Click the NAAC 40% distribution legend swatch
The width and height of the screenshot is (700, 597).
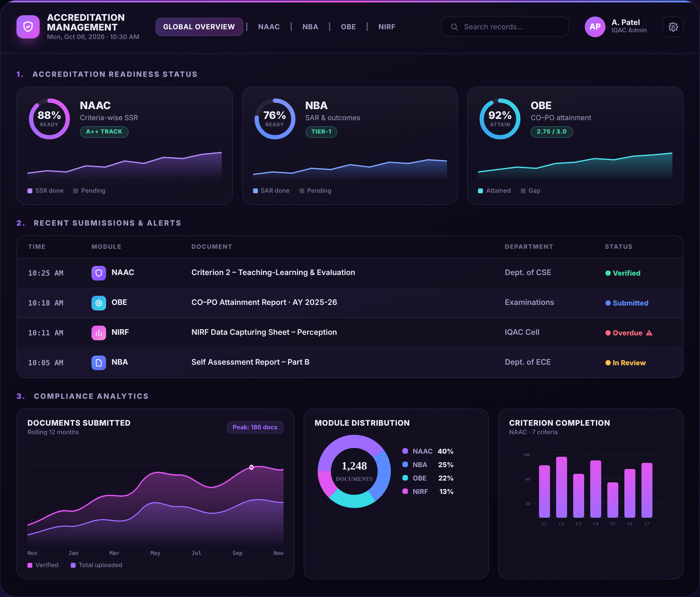[x=405, y=451]
